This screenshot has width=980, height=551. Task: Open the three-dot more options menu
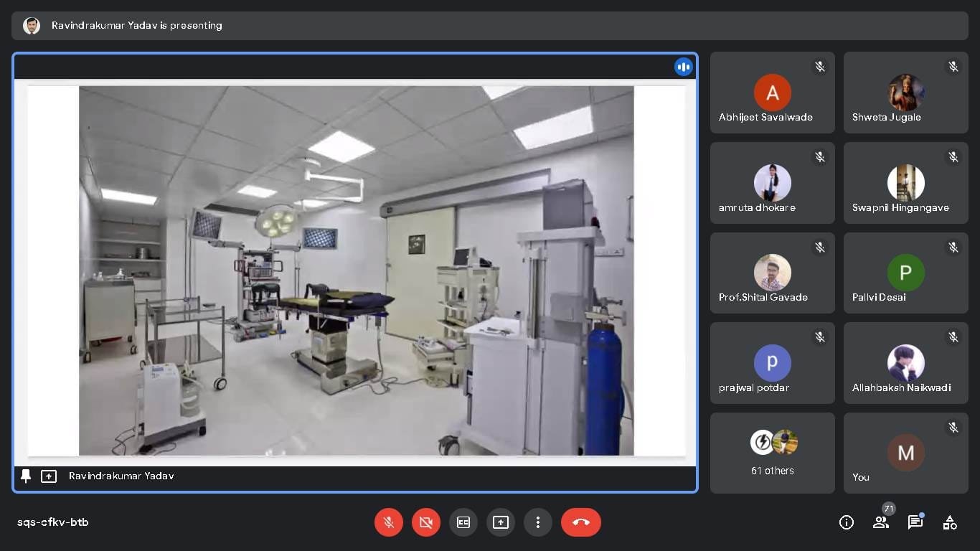(538, 522)
